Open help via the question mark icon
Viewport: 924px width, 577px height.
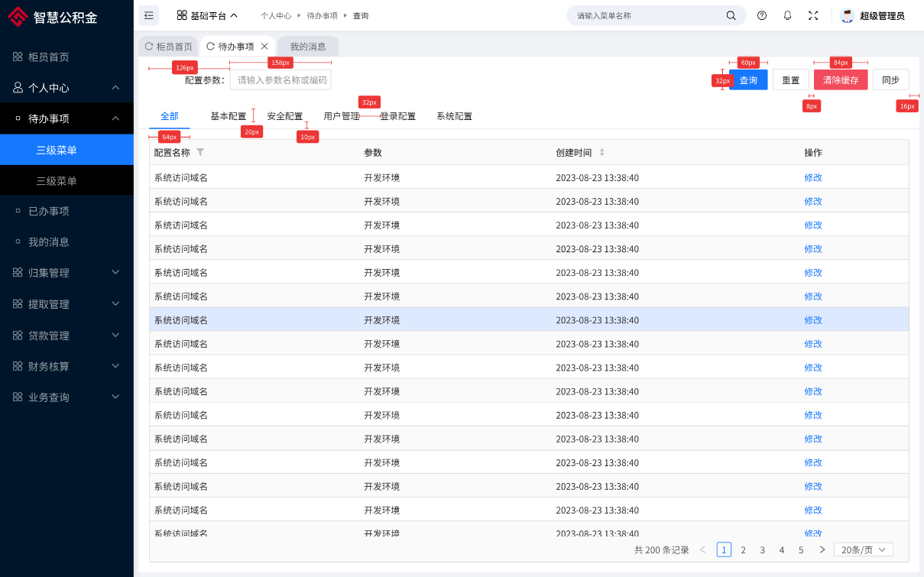coord(761,15)
